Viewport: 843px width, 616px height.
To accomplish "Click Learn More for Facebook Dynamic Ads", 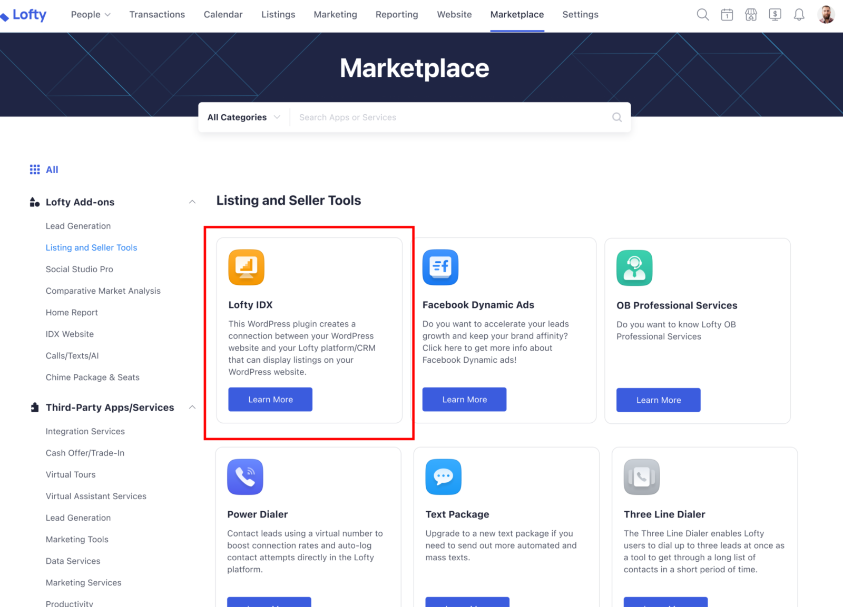I will point(464,400).
